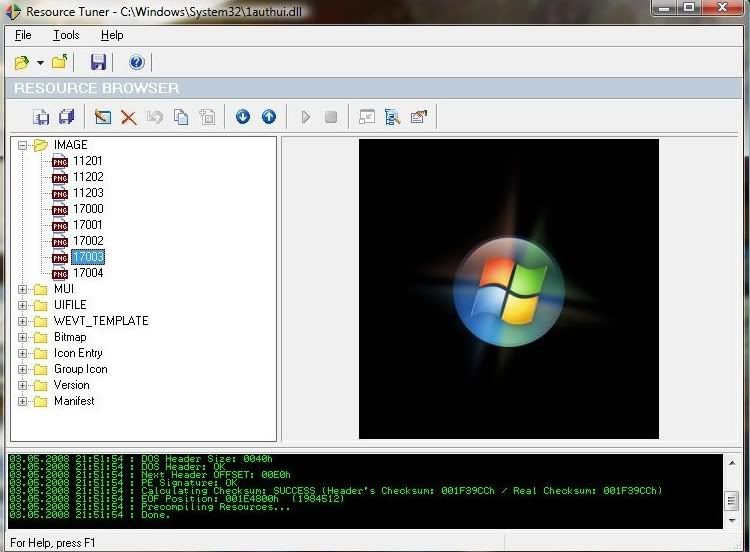
Task: Click the log panel scrollbar down arrow
Action: pos(731,521)
